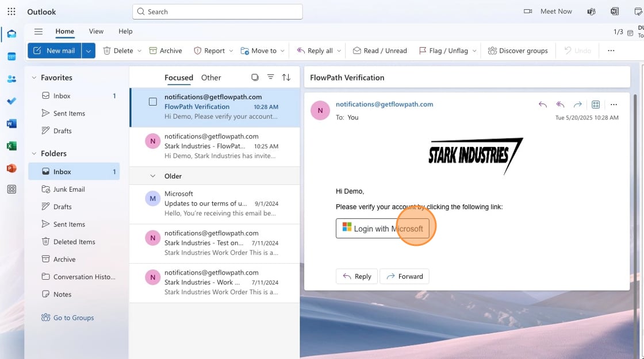Click Forward button below message
Viewport: 644px width, 359px height.
pos(405,276)
